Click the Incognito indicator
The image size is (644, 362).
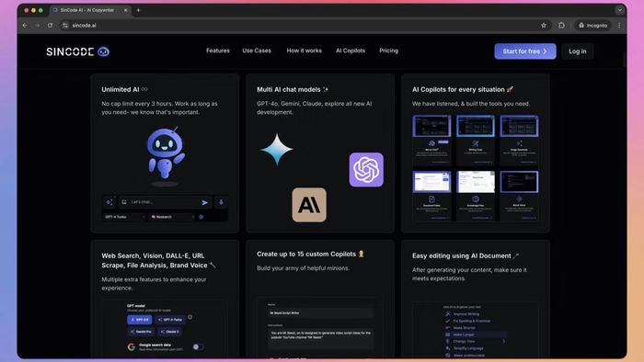coord(592,26)
